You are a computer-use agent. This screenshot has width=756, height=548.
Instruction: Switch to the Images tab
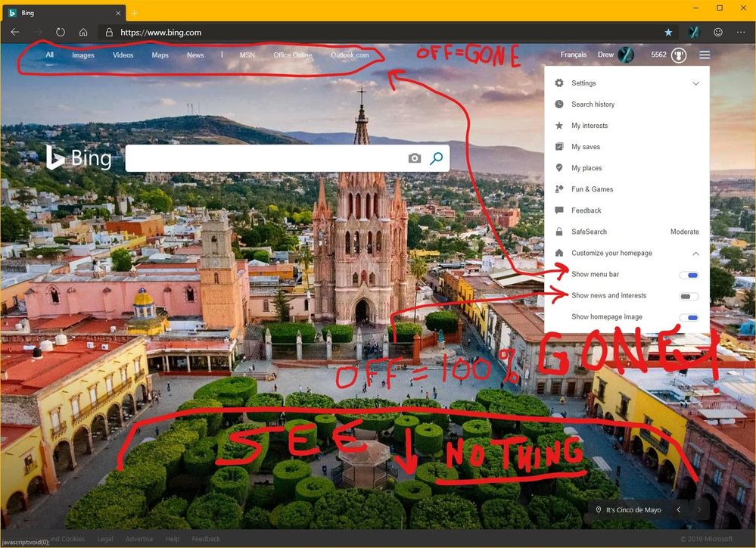click(83, 55)
